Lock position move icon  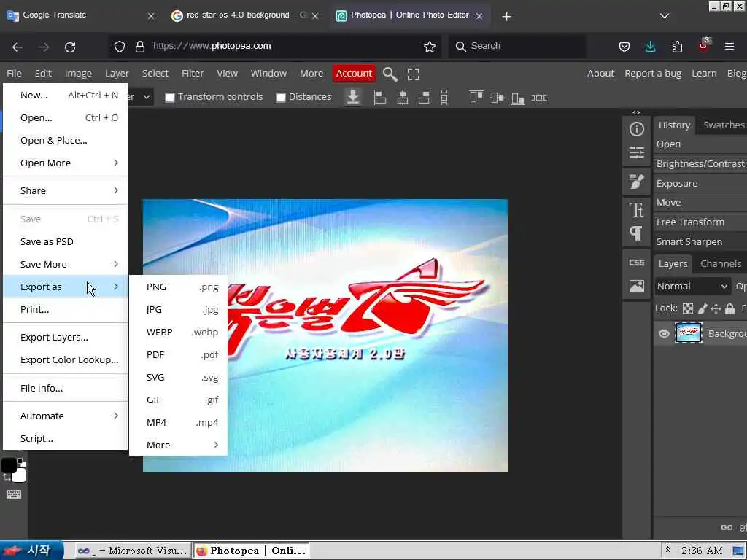pyautogui.click(x=716, y=308)
